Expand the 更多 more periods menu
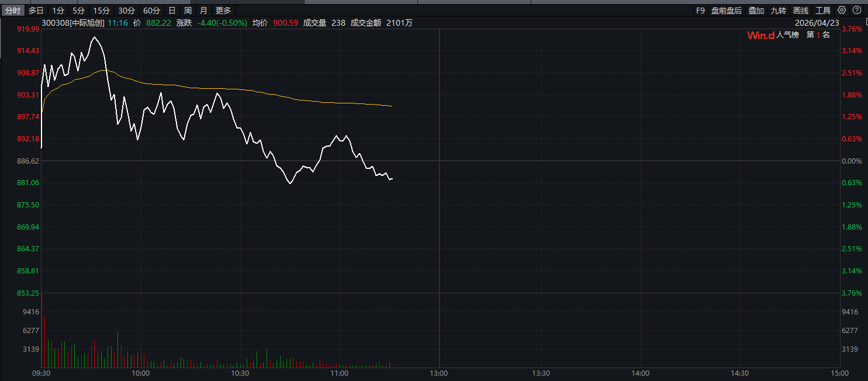868x381 pixels. click(x=223, y=11)
